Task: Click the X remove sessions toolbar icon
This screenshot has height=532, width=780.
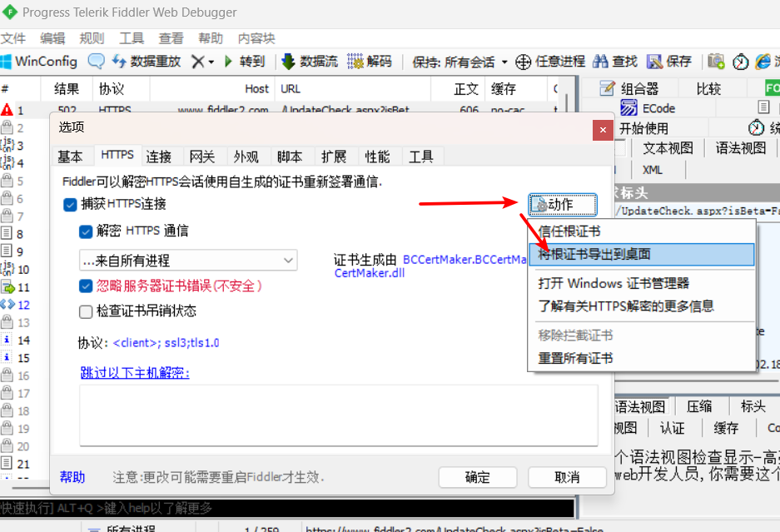Action: click(x=197, y=62)
